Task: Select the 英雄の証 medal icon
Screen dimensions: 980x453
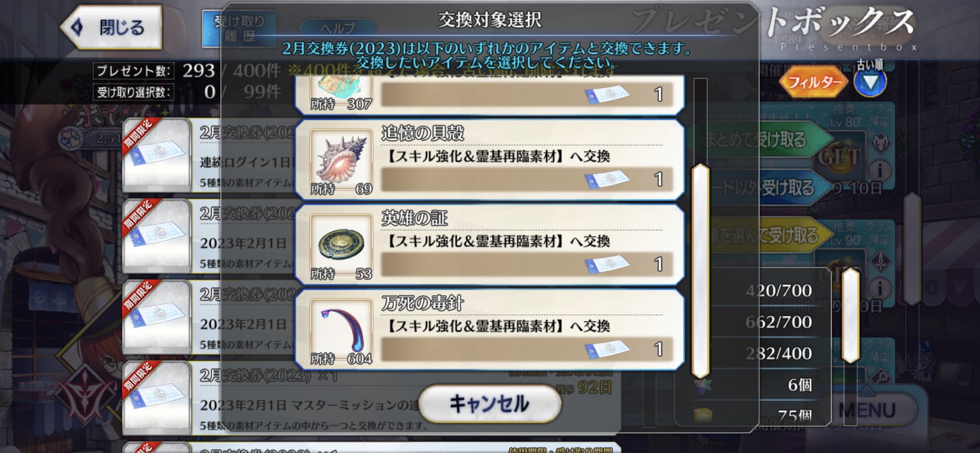Action: (341, 243)
